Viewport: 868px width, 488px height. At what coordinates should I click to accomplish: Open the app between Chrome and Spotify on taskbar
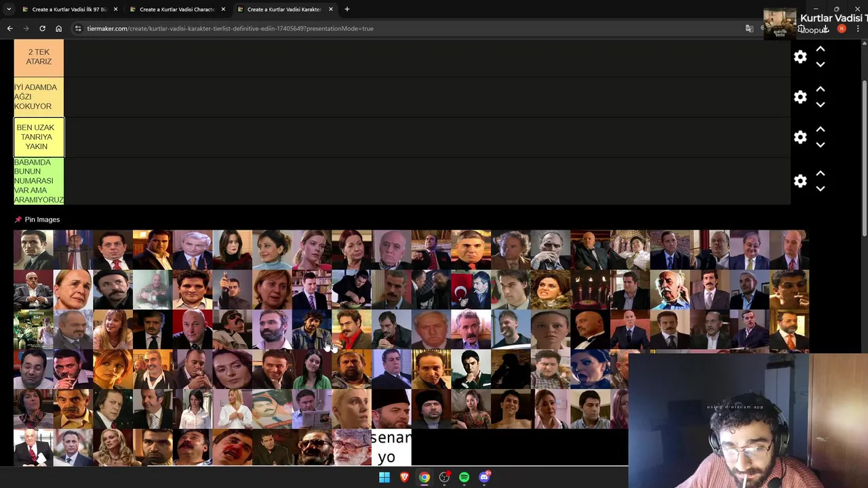(x=444, y=477)
